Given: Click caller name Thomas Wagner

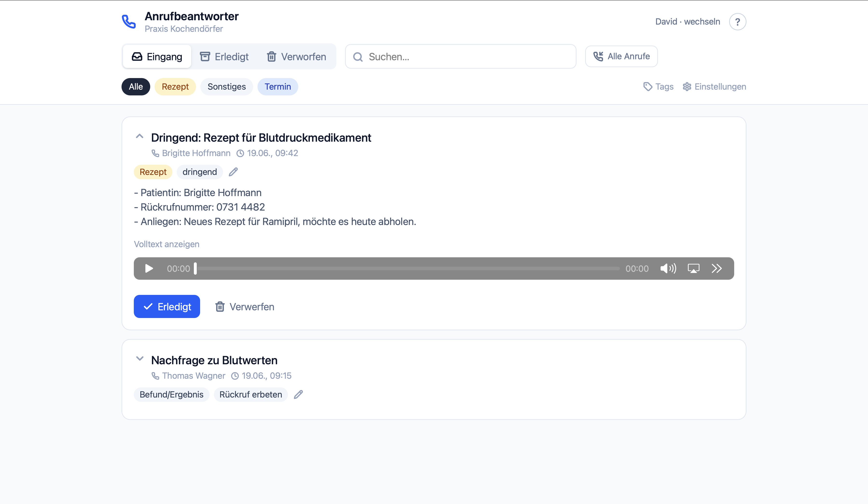Looking at the screenshot, I should (x=194, y=376).
